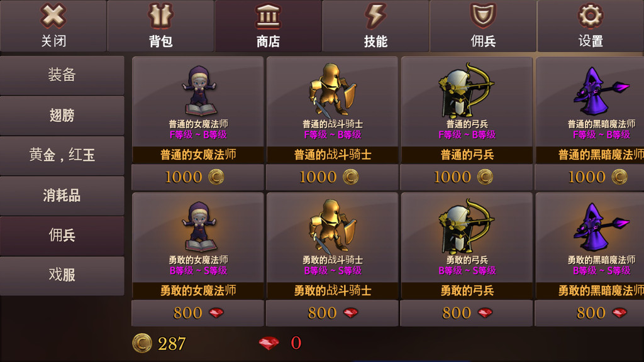Select 普通的弓兵 archer icon
Image resolution: width=644 pixels, height=362 pixels.
click(467, 90)
